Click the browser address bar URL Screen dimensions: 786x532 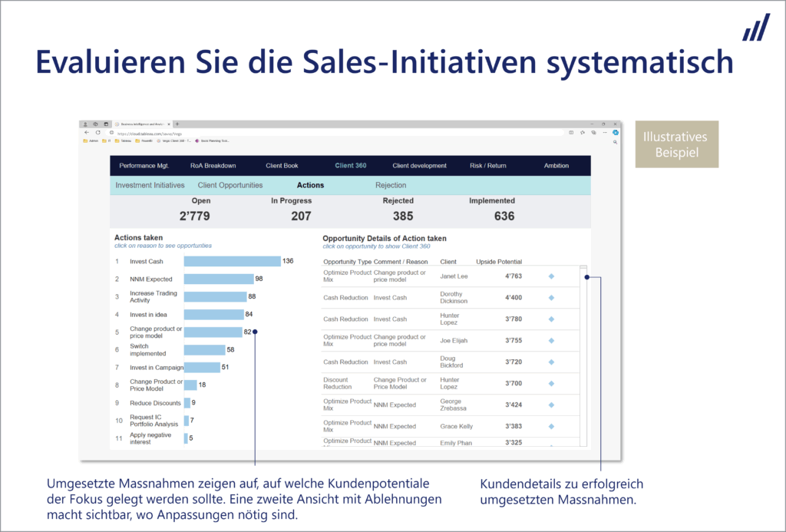click(154, 132)
